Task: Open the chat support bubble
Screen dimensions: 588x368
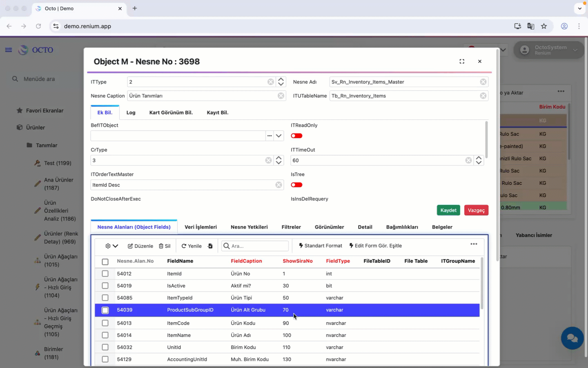Action: (572, 338)
